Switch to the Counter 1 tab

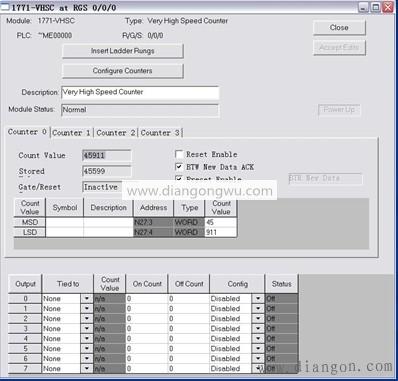[72, 133]
